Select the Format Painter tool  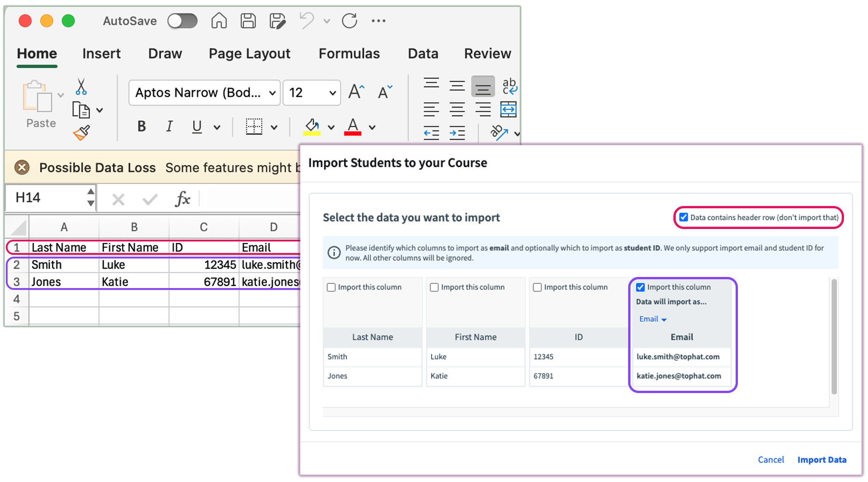click(x=81, y=134)
